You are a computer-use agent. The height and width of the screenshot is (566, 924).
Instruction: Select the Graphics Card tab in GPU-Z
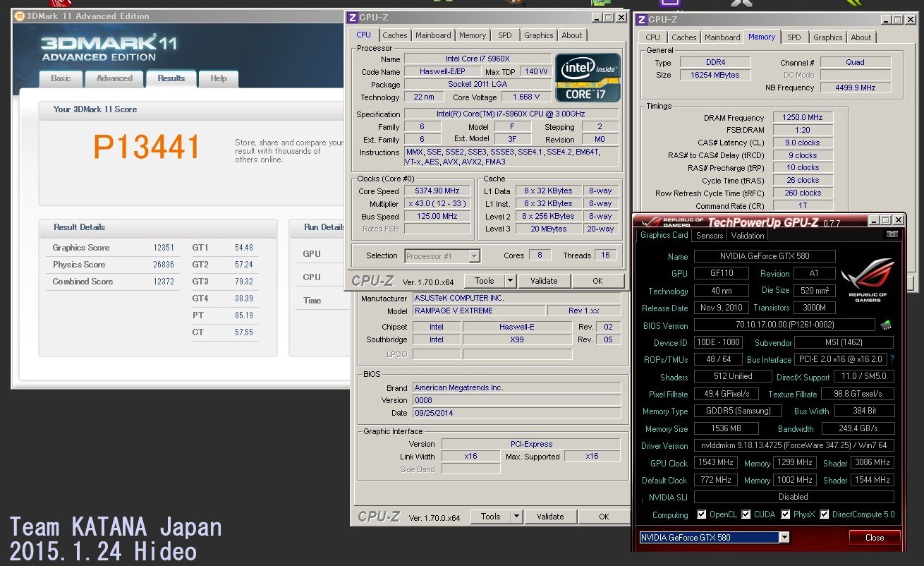tap(664, 235)
